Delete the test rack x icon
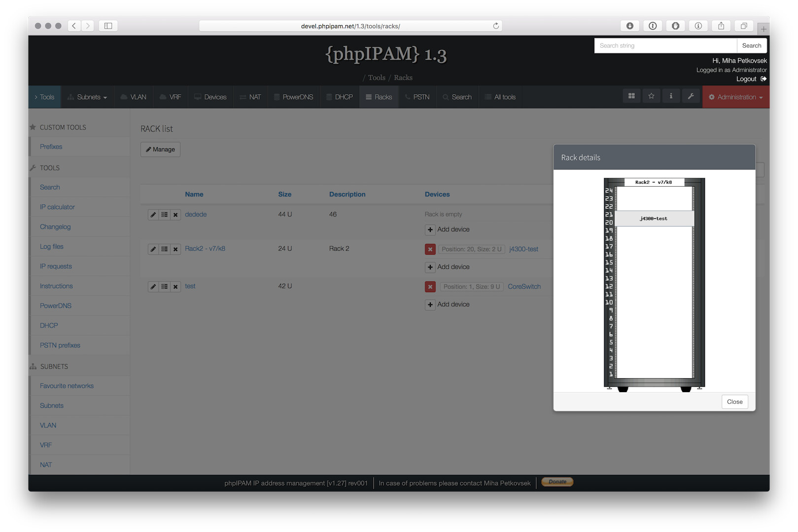The width and height of the screenshot is (798, 532). 175,287
